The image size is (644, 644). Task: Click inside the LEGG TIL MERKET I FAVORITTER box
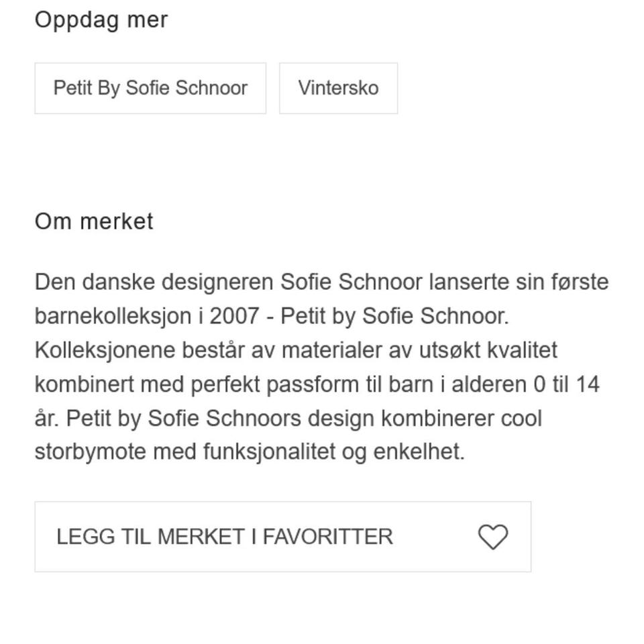(282, 537)
